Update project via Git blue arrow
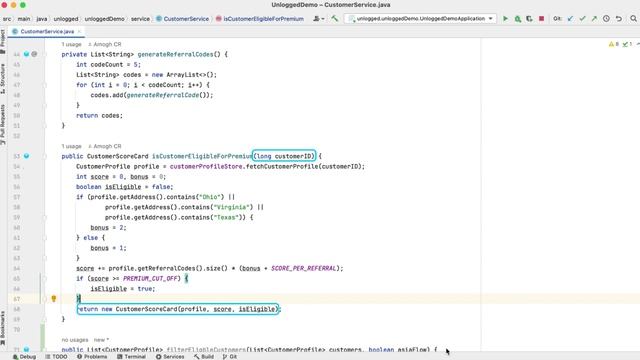Viewport: 640px width, 360px height. click(570, 19)
